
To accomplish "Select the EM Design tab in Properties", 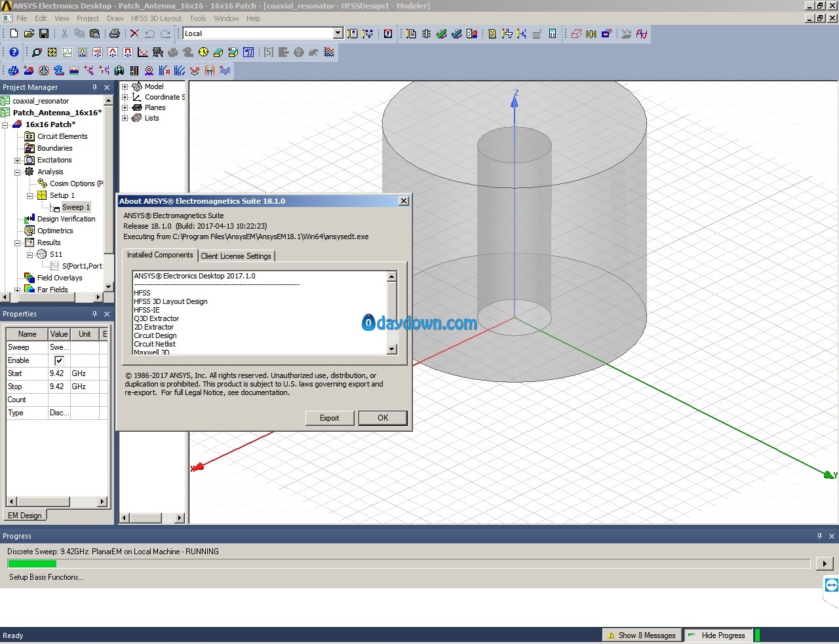I will click(x=25, y=516).
